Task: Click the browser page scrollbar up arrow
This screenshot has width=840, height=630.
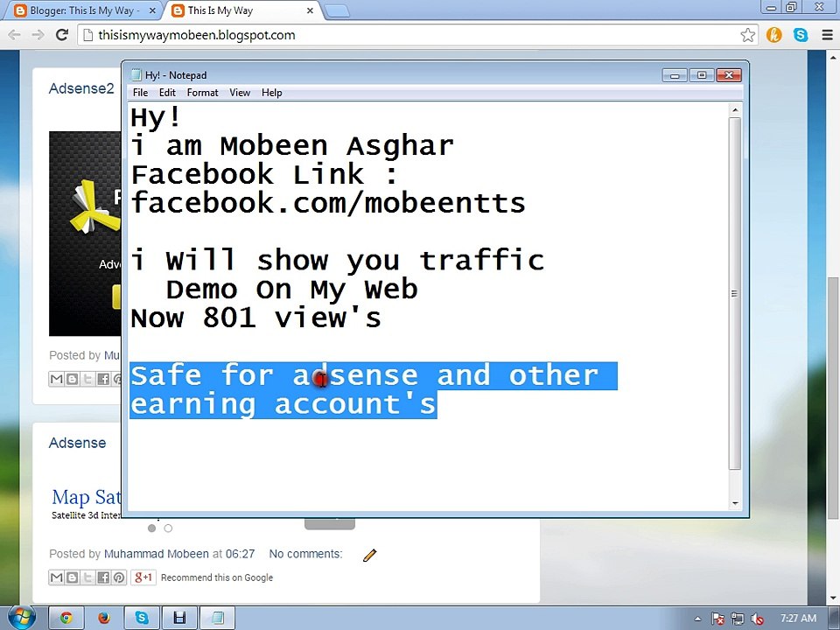Action: tap(833, 56)
